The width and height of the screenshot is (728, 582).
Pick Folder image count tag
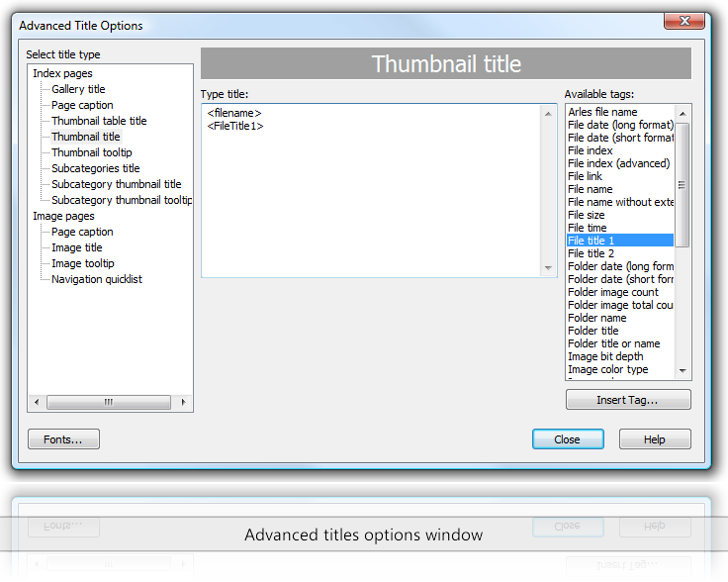coord(613,292)
